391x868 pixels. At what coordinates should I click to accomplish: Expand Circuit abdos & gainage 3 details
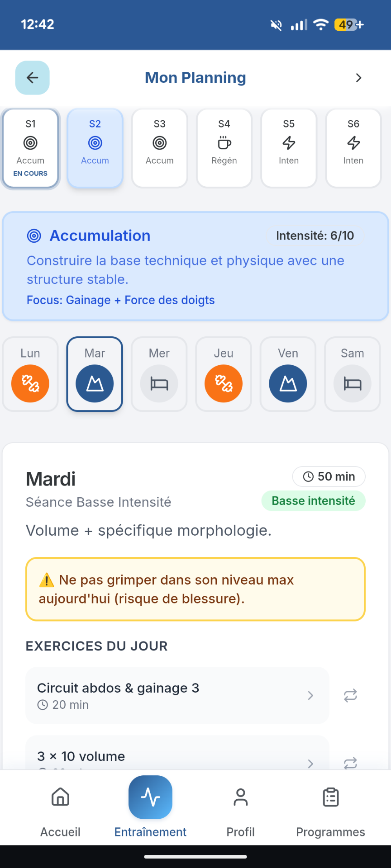tap(177, 695)
